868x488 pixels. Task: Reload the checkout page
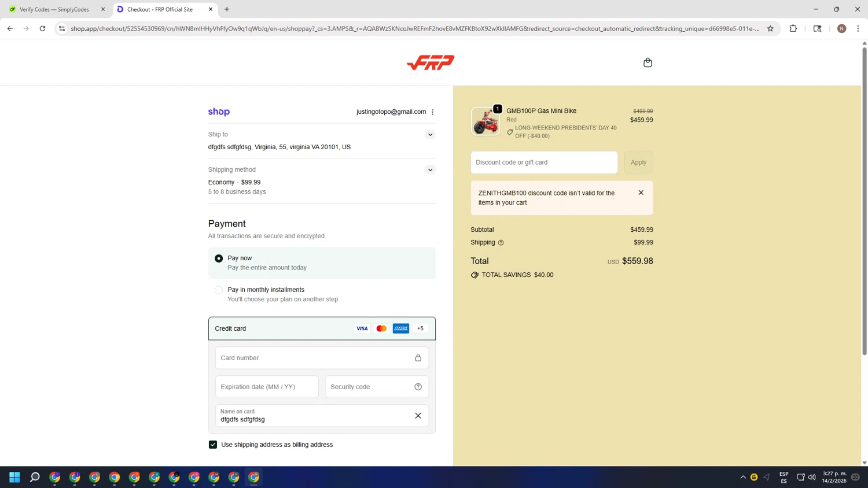[x=42, y=28]
